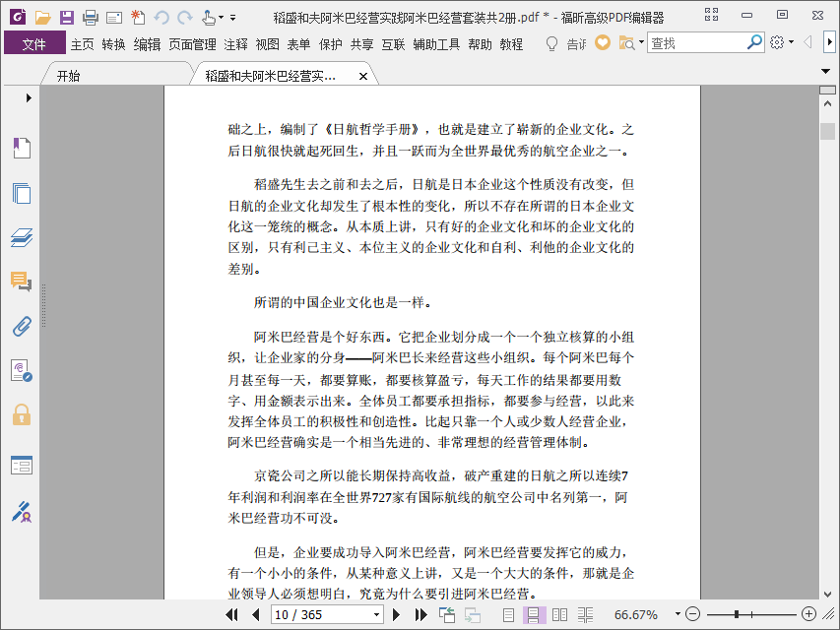Close the 稻盛和夫阿米巴经营实 document tab
The image size is (840, 630).
pyautogui.click(x=363, y=76)
